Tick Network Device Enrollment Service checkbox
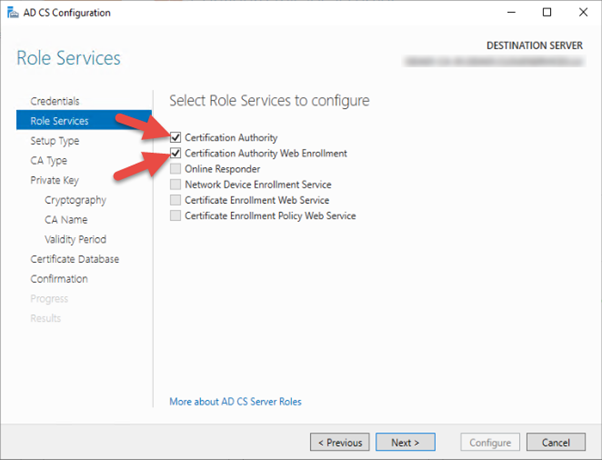The image size is (602, 460). click(175, 184)
